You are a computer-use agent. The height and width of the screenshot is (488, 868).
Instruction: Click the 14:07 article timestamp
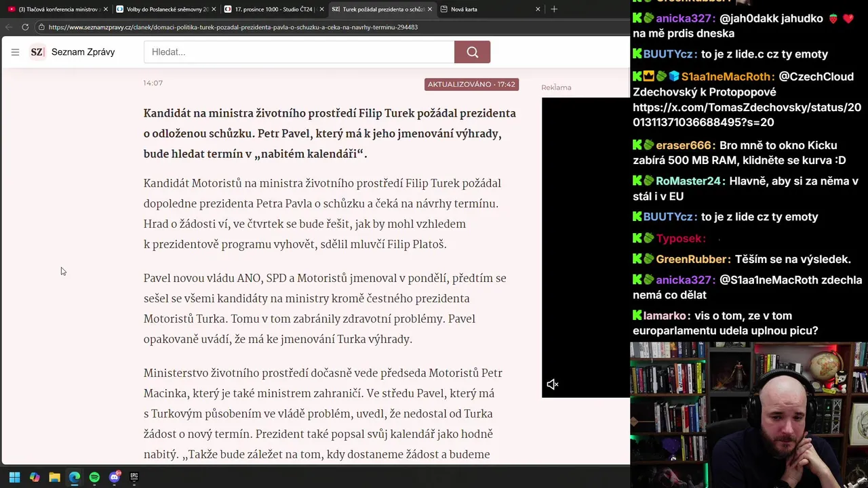[153, 83]
